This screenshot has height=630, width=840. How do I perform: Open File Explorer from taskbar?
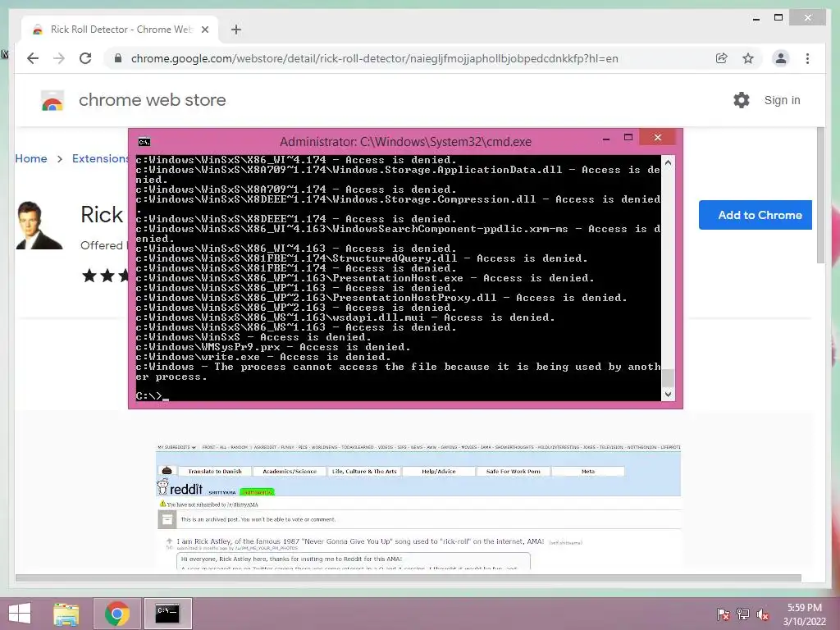pyautogui.click(x=66, y=614)
